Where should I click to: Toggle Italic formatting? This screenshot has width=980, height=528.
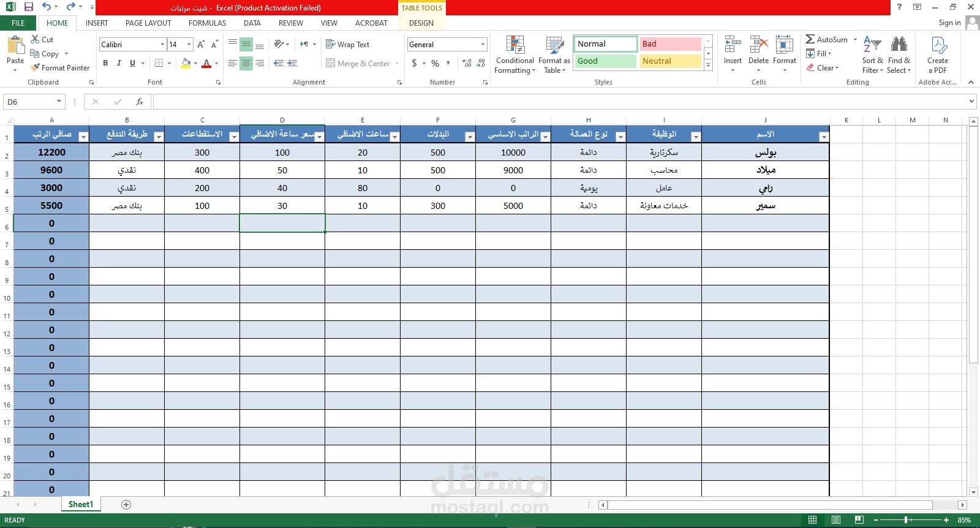point(119,63)
